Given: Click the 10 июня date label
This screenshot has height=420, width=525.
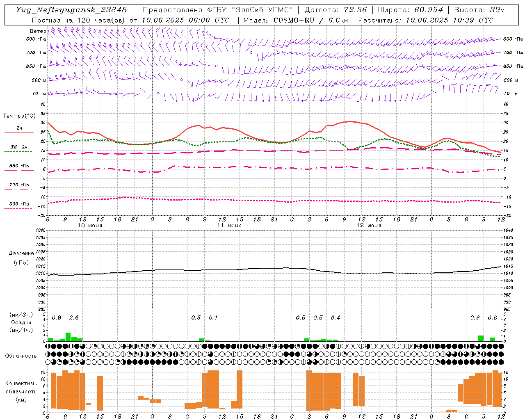Looking at the screenshot, I should 90,226.
